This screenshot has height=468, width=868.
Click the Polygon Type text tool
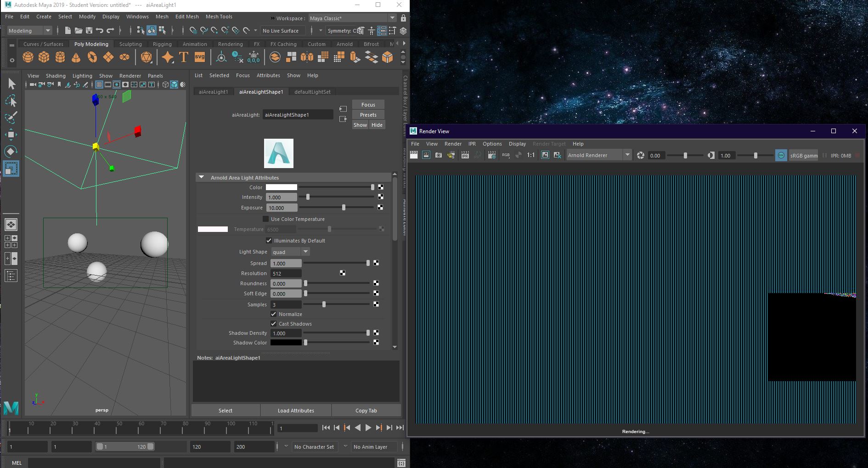click(x=184, y=57)
